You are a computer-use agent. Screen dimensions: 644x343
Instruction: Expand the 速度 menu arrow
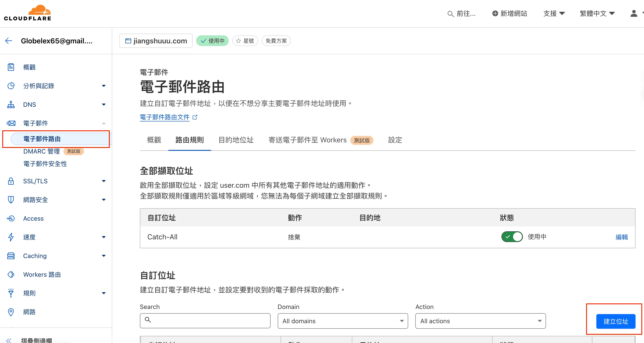104,237
